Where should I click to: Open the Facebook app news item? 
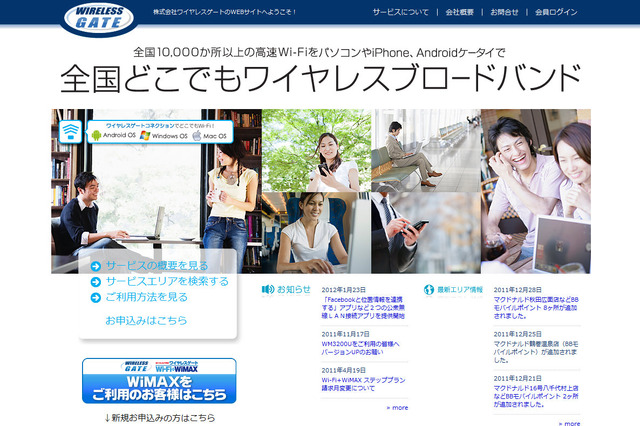[x=363, y=308]
